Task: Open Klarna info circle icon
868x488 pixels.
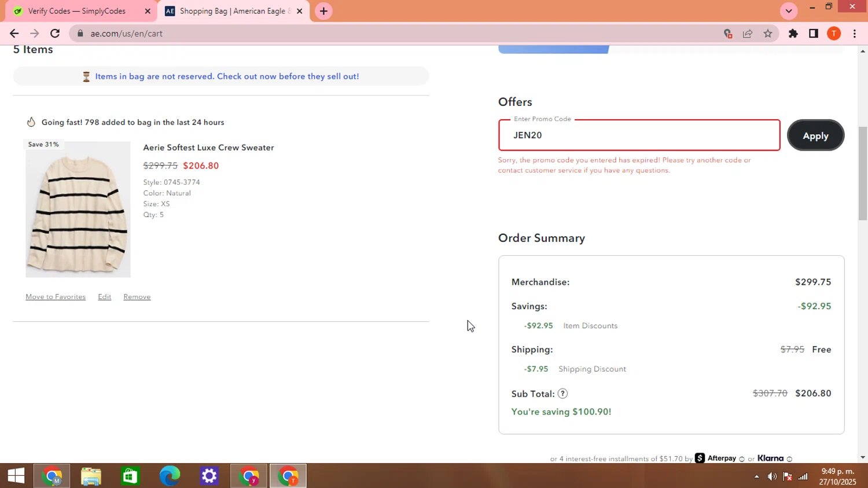Action: point(789,459)
